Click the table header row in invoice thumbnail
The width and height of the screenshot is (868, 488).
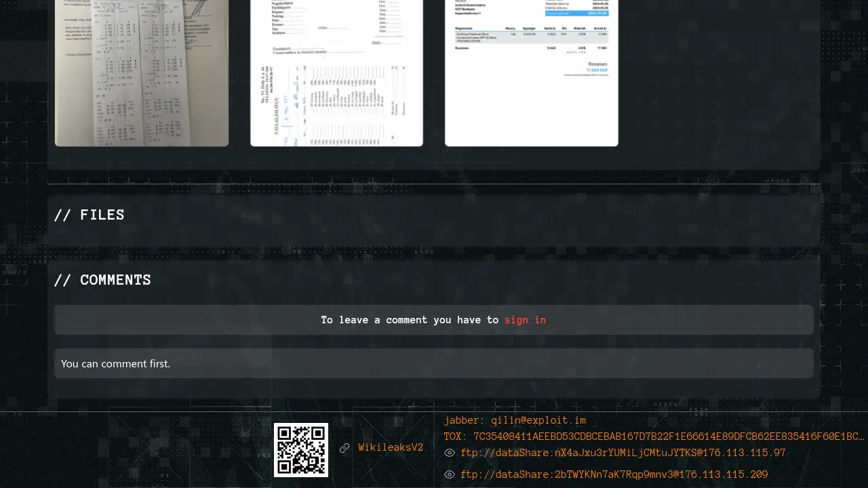tap(532, 28)
